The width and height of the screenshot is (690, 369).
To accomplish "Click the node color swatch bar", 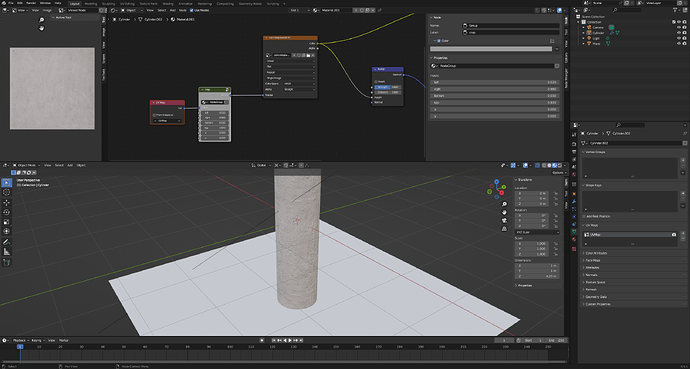I will (491, 49).
